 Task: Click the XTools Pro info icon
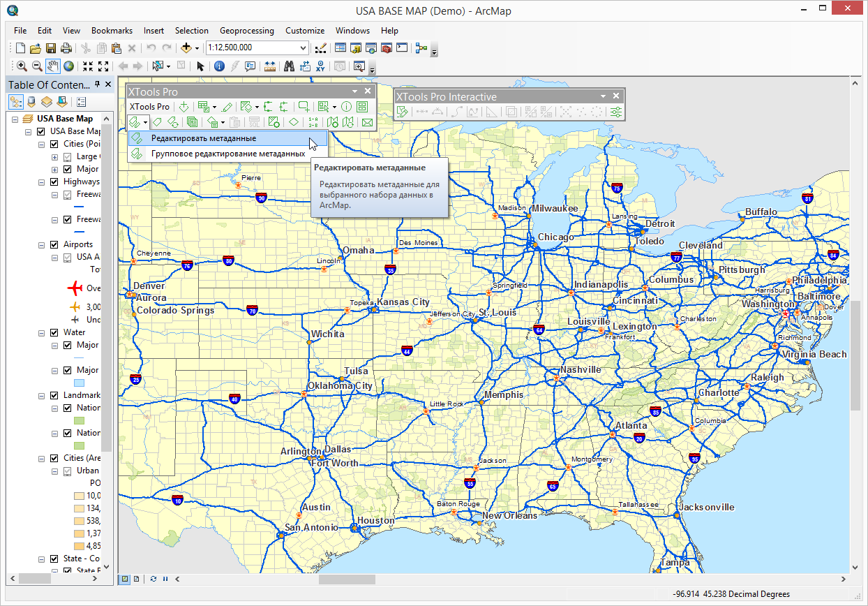click(346, 107)
